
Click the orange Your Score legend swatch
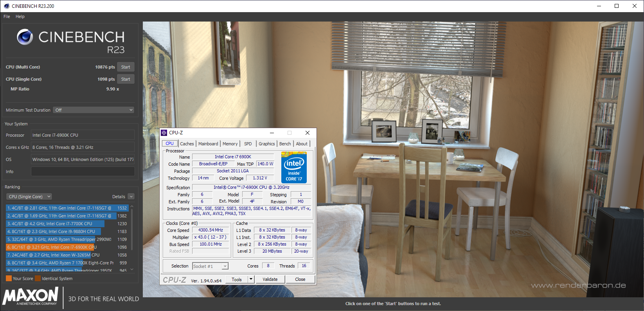click(9, 278)
